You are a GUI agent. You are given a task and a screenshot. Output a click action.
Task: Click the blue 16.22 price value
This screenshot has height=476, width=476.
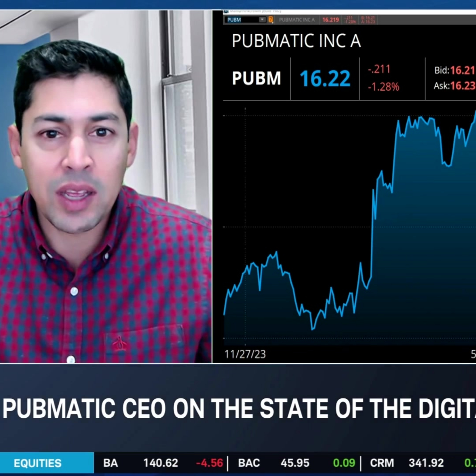point(325,79)
